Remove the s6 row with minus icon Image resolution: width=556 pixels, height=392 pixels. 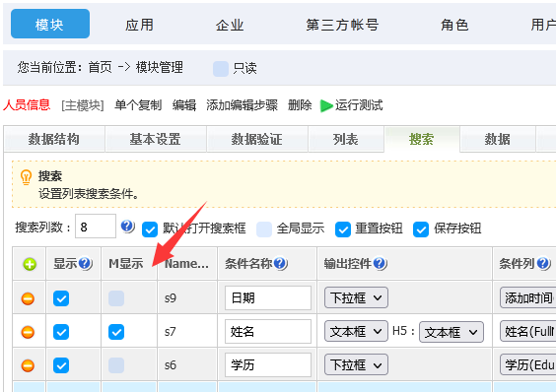tap(28, 365)
